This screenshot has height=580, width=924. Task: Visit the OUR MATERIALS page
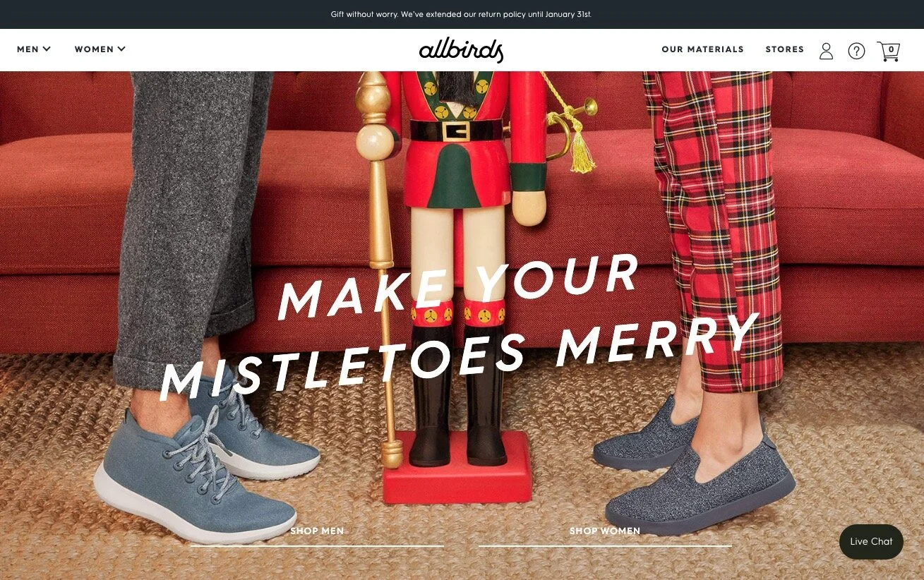702,49
